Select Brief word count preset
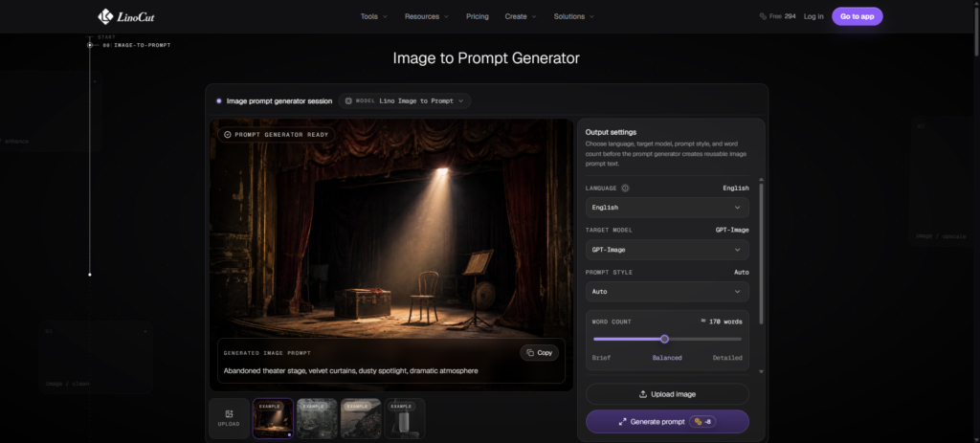980x443 pixels. [601, 358]
